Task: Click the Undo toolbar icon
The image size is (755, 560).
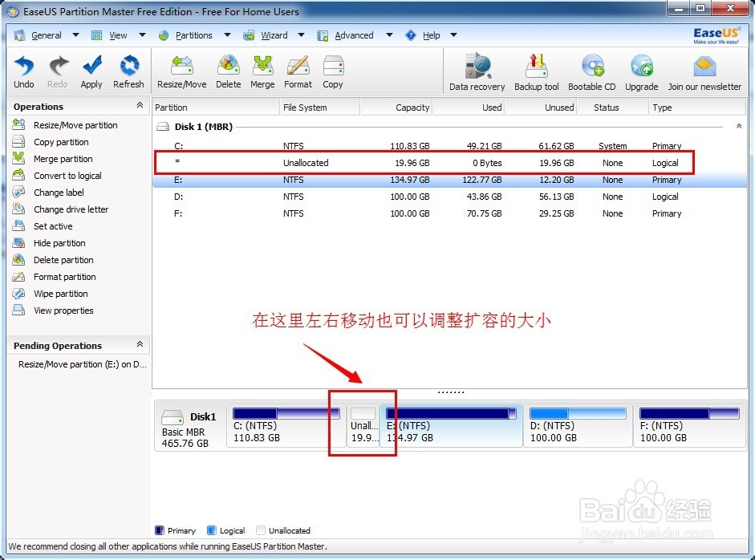Action: [x=23, y=71]
